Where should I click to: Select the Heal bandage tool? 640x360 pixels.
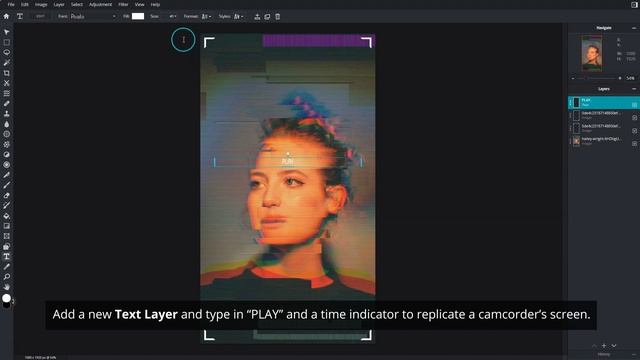(7, 104)
